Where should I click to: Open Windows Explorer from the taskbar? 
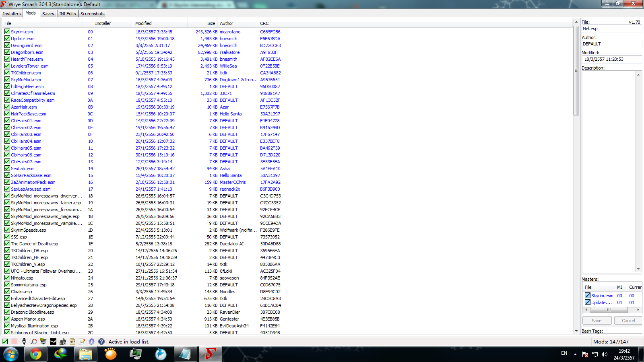86,354
